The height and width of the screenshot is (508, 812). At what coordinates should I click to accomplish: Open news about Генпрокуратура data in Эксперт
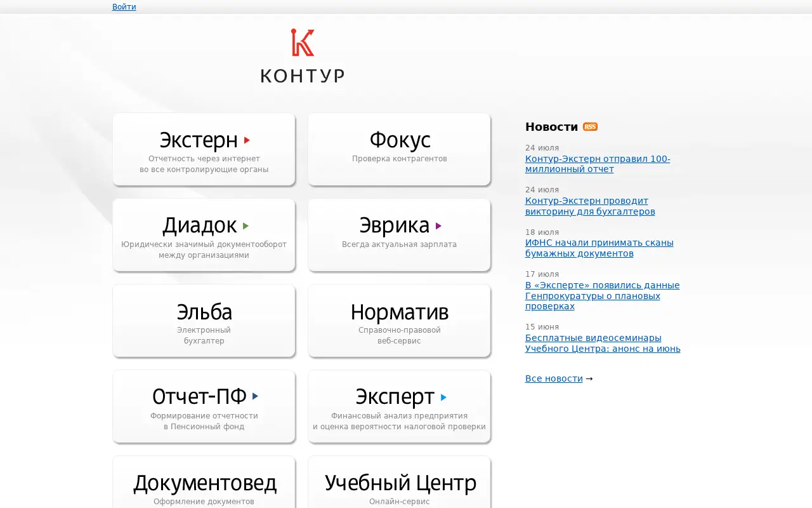[x=603, y=296]
